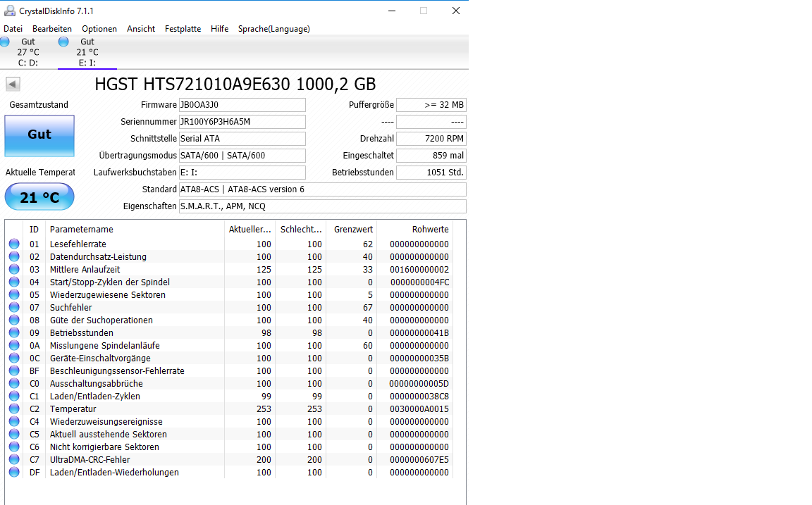The image size is (812, 505).
Task: Click the status icon for Lesefehlerrate
Action: pyautogui.click(x=14, y=244)
